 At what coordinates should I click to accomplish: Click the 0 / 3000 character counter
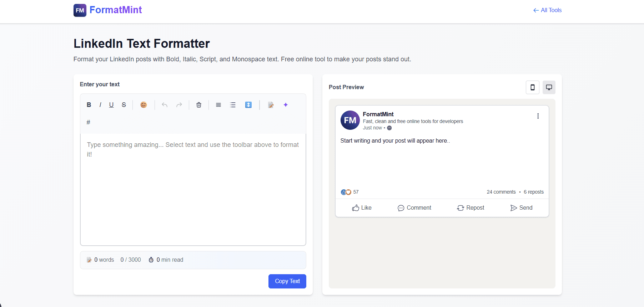[131, 260]
